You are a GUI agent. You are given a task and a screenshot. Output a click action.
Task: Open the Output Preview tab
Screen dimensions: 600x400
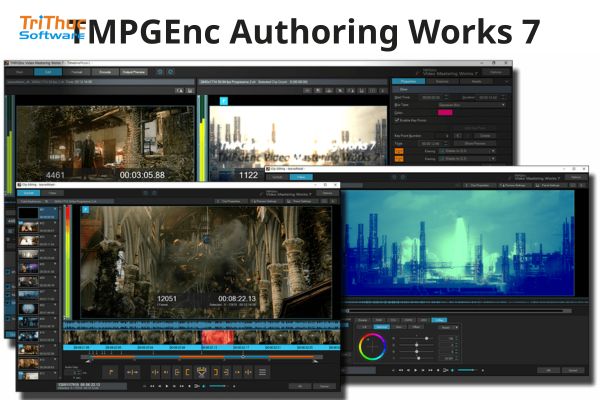coord(134,72)
